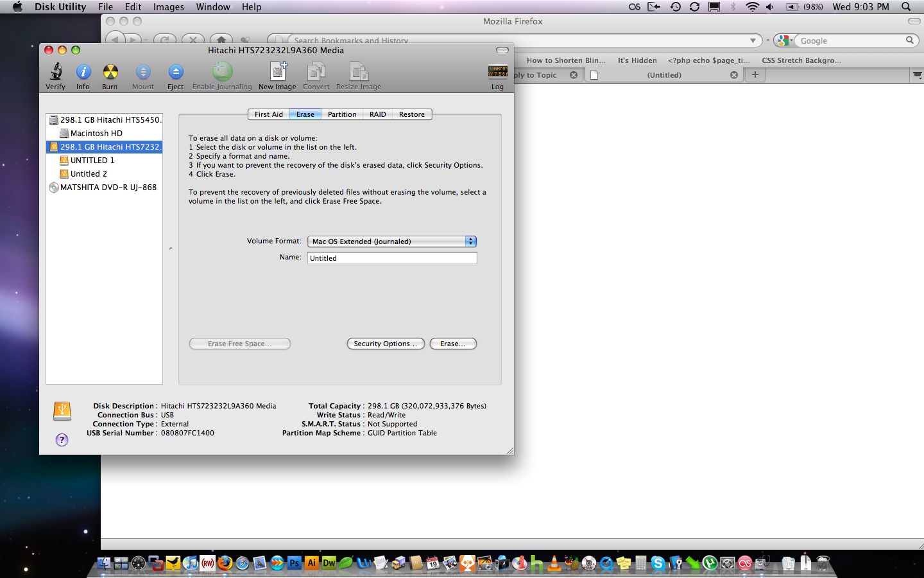
Task: Click the Erase… button
Action: [x=453, y=344]
